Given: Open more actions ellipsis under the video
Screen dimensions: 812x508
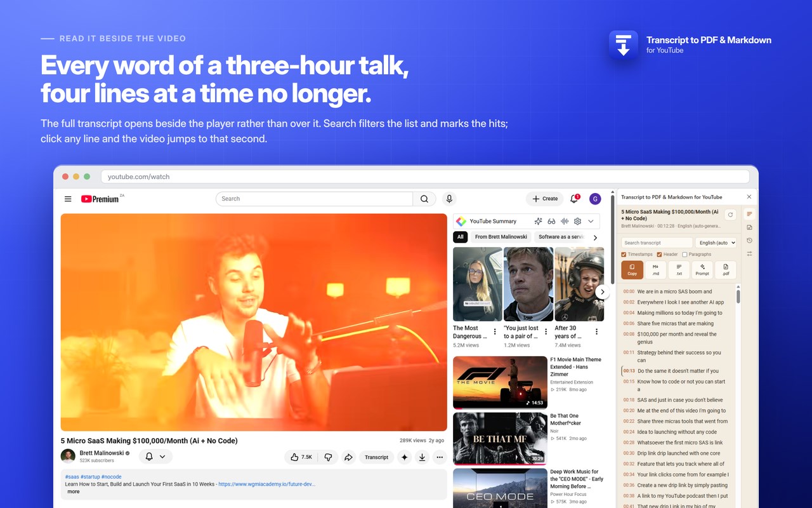Looking at the screenshot, I should tap(440, 457).
